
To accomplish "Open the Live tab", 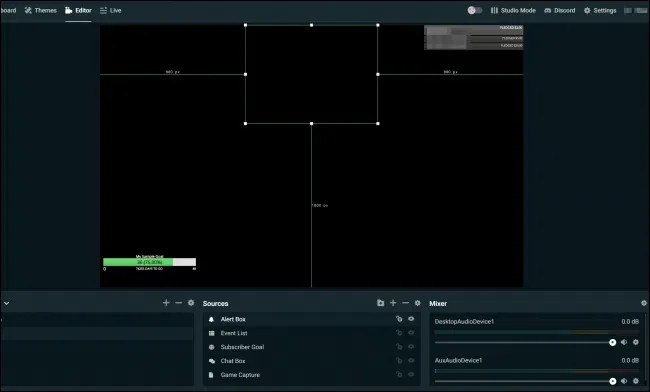I will 111,10.
